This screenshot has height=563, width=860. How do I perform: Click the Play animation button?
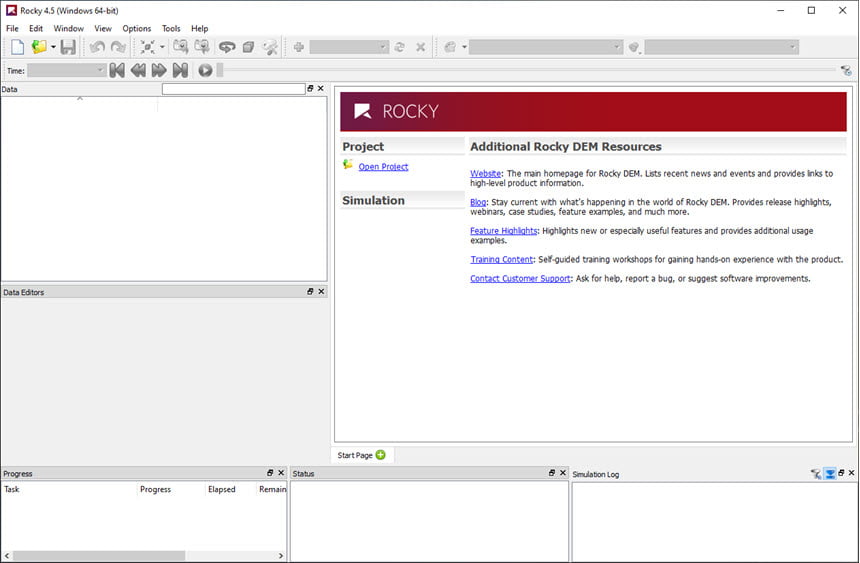205,70
